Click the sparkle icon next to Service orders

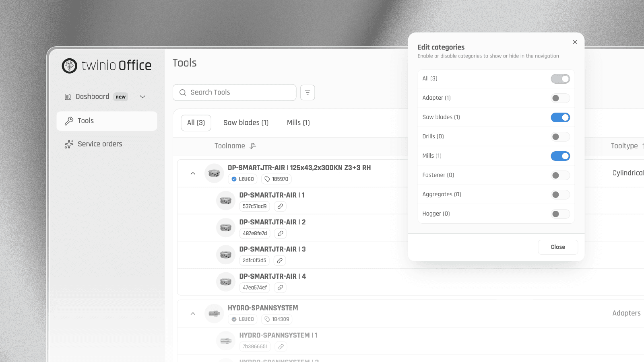point(69,144)
